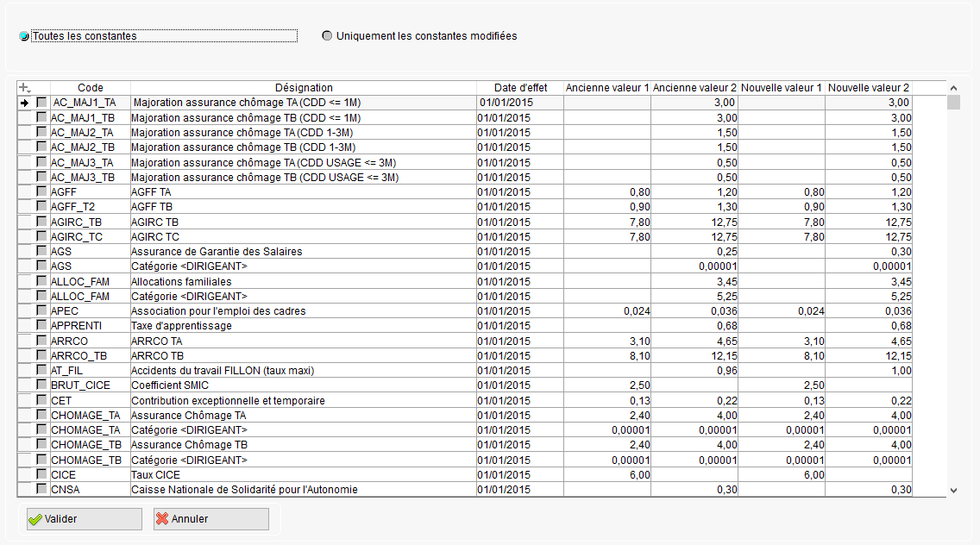Tick checkbox for APPRENTI row
This screenshot has width=980, height=545.
point(41,325)
